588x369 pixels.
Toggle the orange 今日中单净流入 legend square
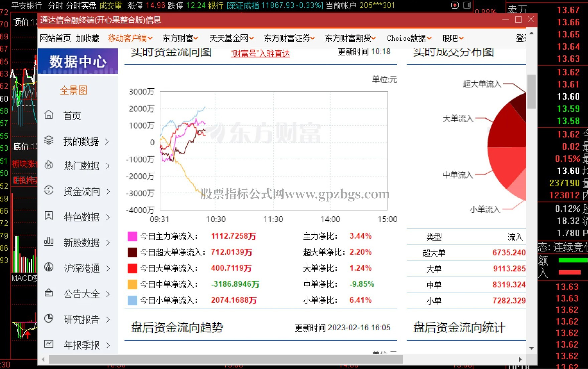point(132,285)
